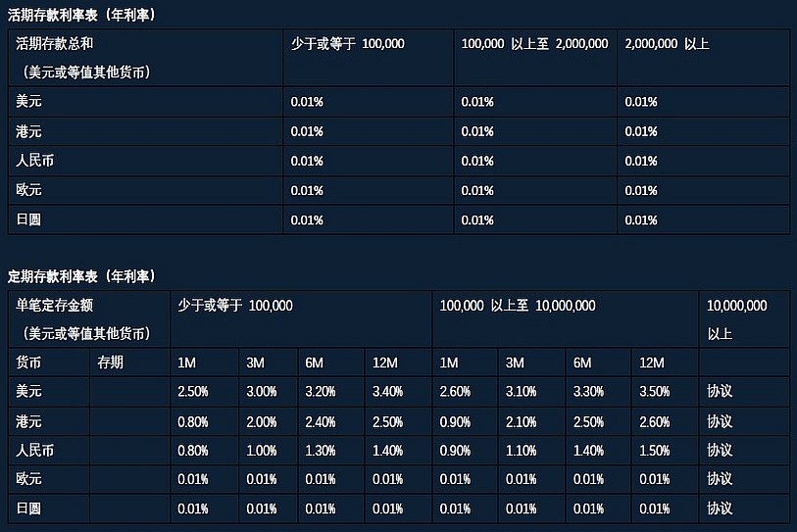
Task: Select 日圆 label in the 活期 table
Action: click(x=29, y=219)
